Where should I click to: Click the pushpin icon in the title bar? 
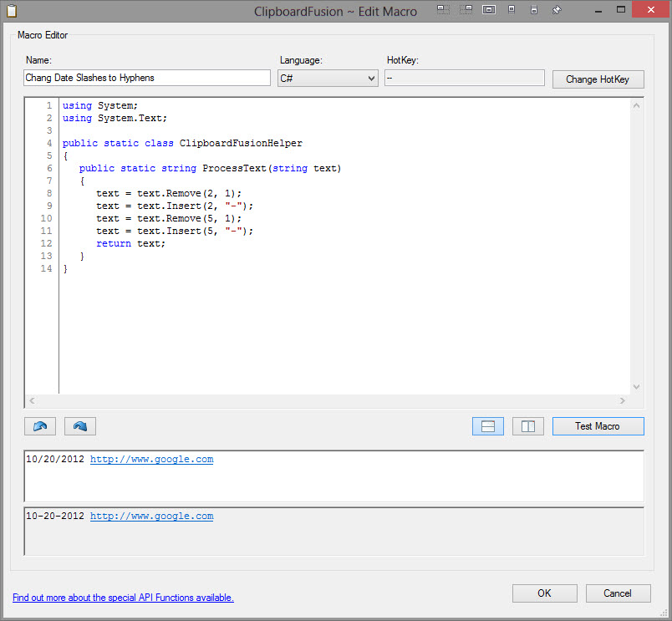point(557,10)
